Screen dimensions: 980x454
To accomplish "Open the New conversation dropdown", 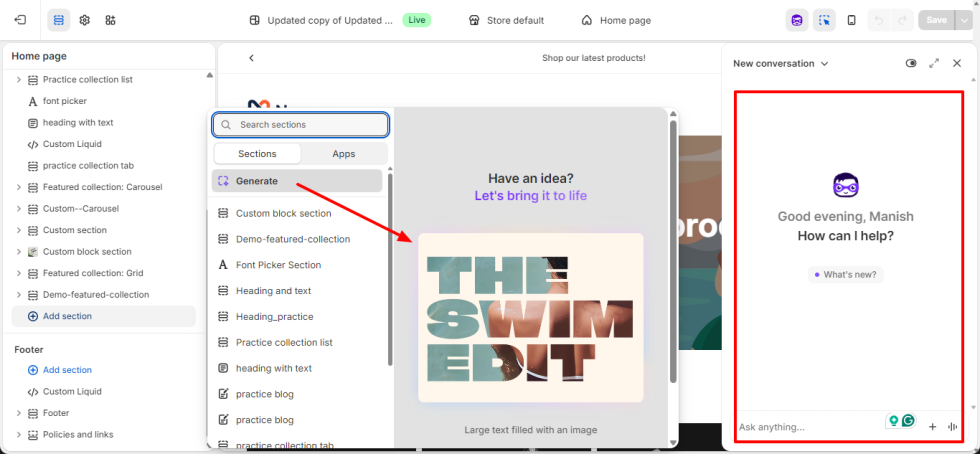I will tap(780, 63).
